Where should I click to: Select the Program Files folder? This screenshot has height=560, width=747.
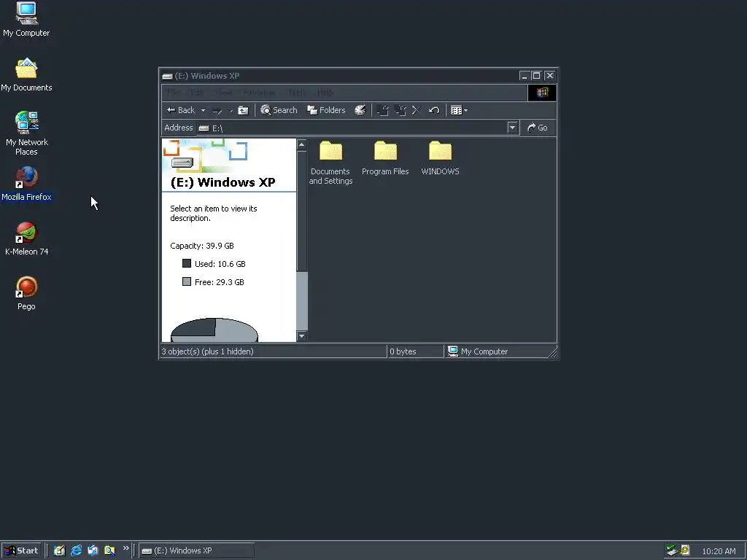tap(385, 158)
